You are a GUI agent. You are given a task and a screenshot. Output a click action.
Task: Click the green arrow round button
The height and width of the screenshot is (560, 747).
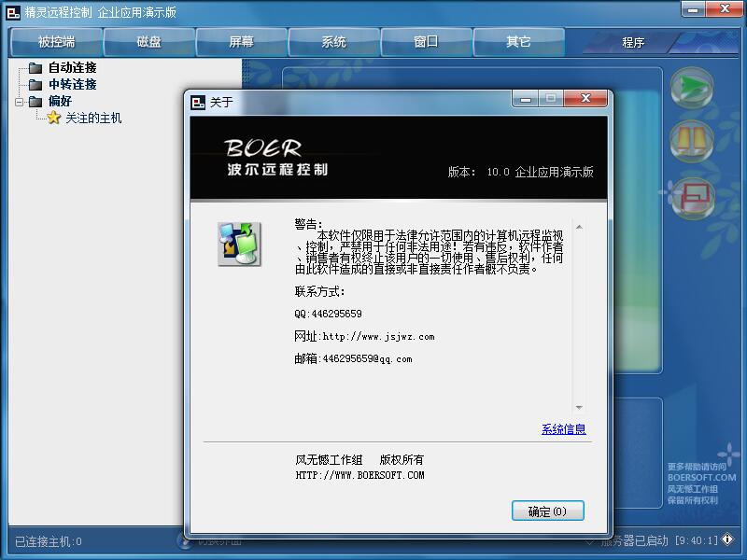click(691, 88)
